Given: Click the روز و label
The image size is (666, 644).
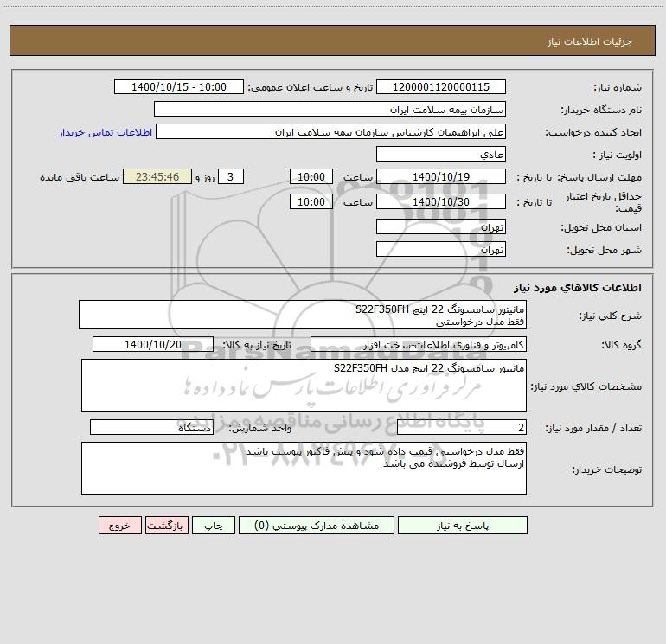Looking at the screenshot, I should click(205, 177).
